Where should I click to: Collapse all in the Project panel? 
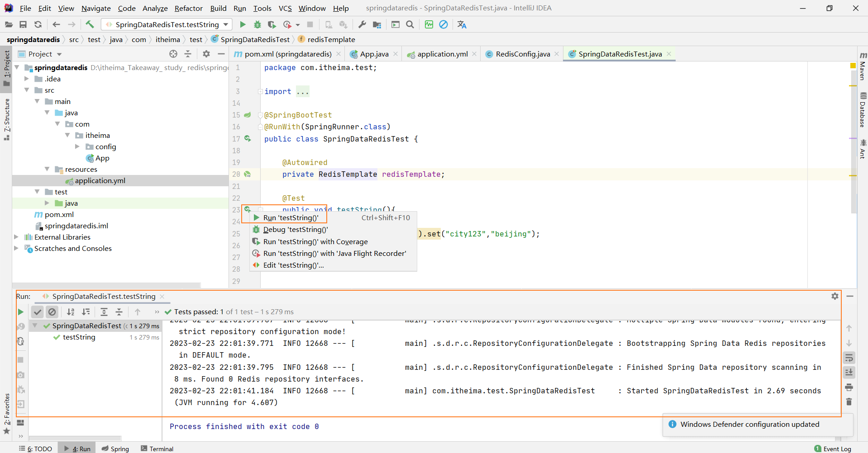click(188, 54)
